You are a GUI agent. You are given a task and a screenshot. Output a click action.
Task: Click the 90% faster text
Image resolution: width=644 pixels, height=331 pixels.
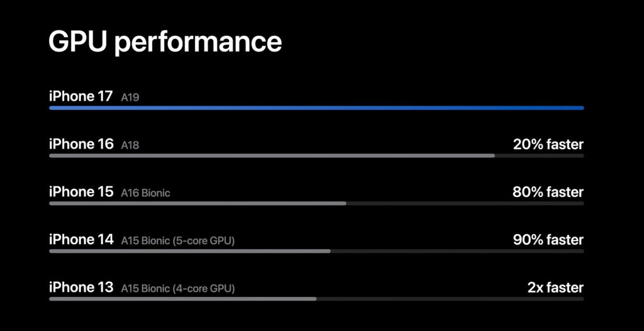click(548, 240)
